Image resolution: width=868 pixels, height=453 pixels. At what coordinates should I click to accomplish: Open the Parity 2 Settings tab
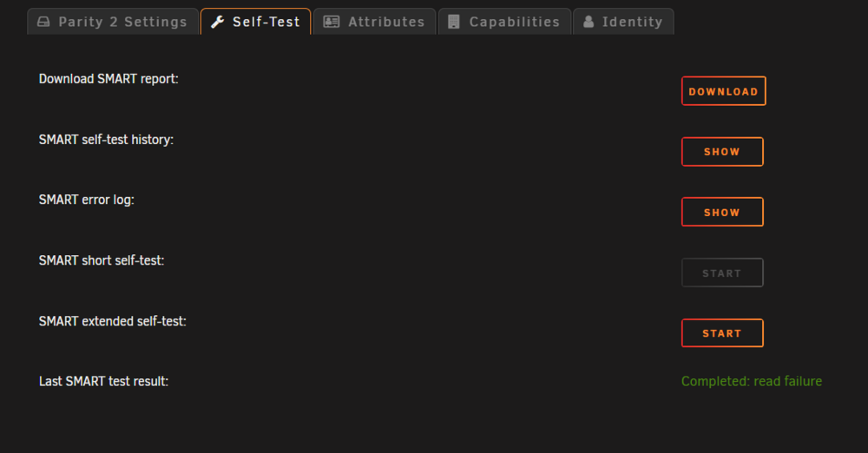click(x=112, y=22)
